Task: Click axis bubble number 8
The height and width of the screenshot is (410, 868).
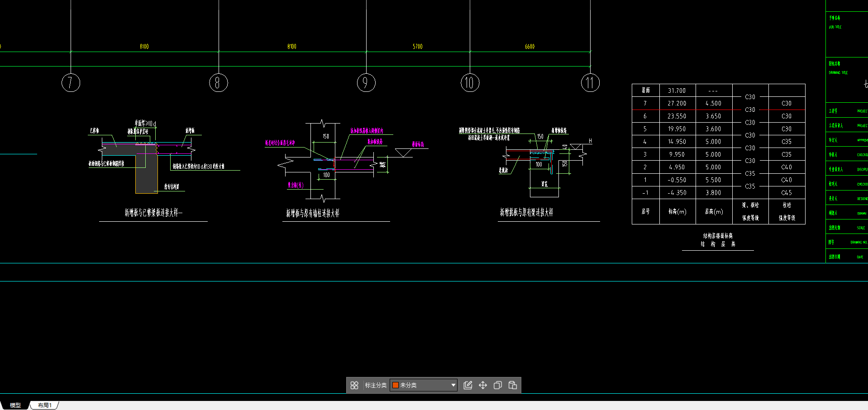Action: 218,83
